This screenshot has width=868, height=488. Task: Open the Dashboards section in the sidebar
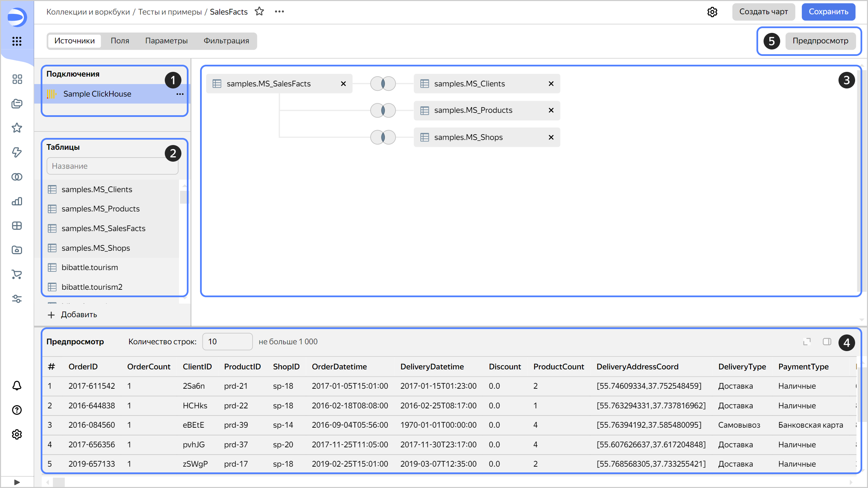pos(17,226)
